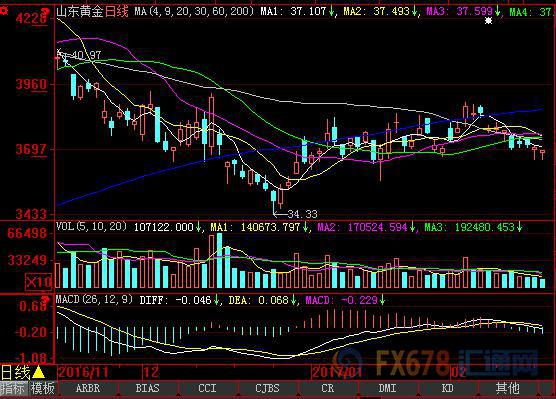Viewport: 556px width, 399px height.
Task: Open the CJBS indicator tab
Action: pos(267,388)
